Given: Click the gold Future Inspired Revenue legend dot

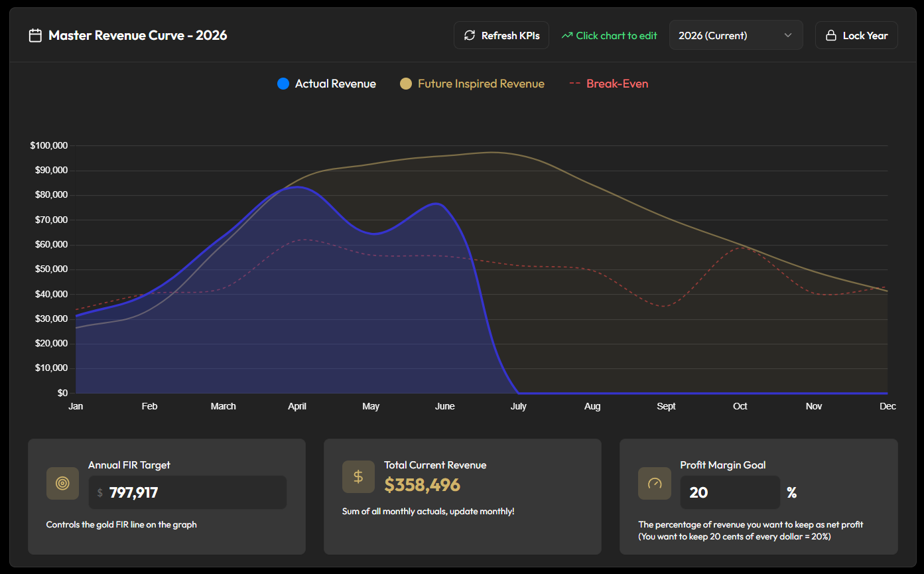Looking at the screenshot, I should click(x=406, y=84).
